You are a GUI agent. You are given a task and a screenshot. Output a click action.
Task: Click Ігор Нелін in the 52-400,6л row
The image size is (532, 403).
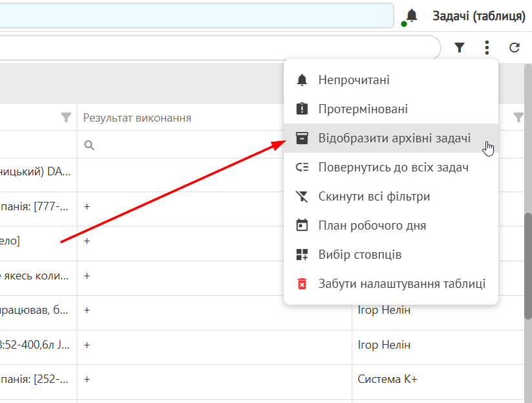point(384,345)
